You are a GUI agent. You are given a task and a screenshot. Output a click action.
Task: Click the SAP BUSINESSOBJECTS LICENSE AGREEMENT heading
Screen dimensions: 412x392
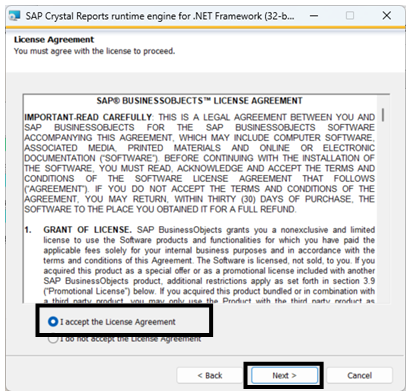pyautogui.click(x=199, y=101)
